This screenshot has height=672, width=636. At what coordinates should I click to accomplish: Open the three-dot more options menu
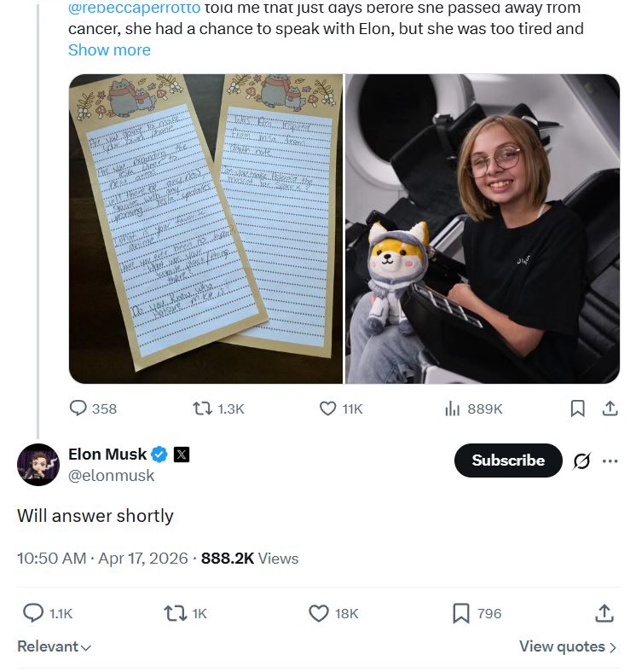click(610, 461)
